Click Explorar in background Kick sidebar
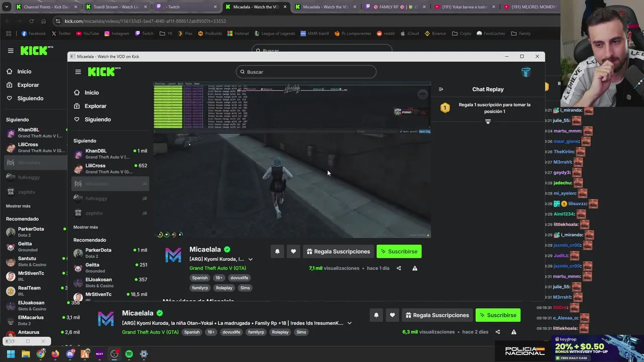644x362 pixels. click(23, 85)
